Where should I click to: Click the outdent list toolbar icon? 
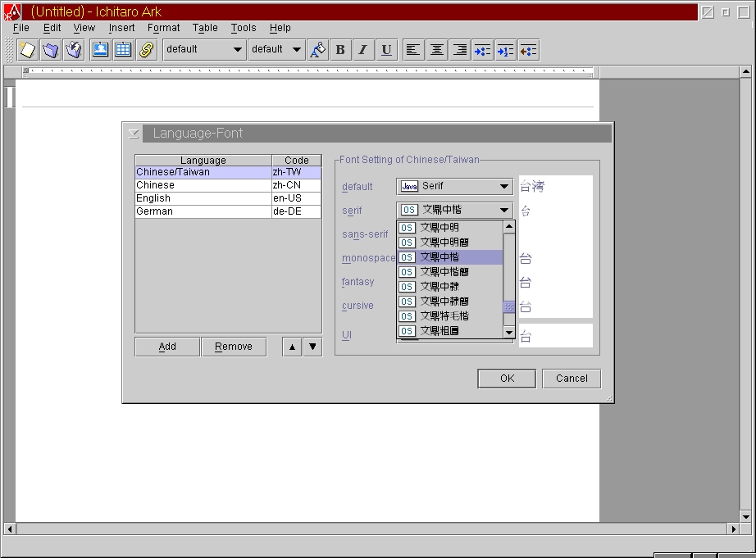coord(529,50)
